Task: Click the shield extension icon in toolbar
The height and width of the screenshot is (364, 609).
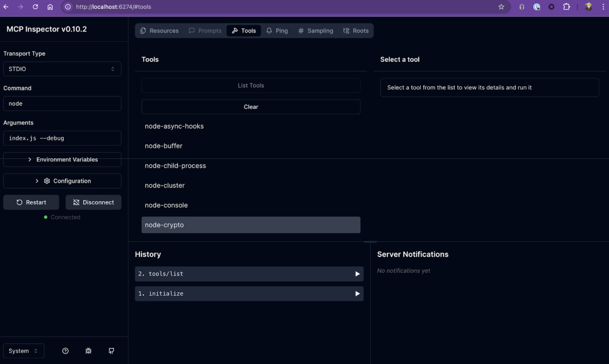Action: click(x=522, y=7)
